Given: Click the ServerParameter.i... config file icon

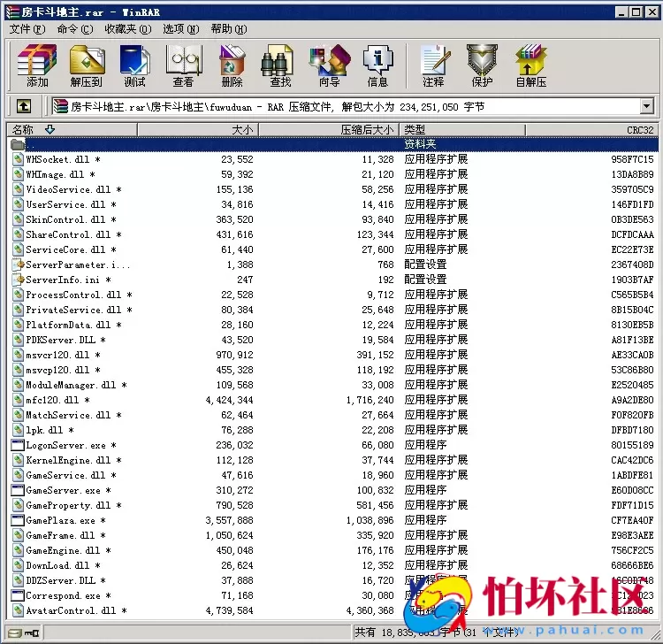Looking at the screenshot, I should coord(18,264).
